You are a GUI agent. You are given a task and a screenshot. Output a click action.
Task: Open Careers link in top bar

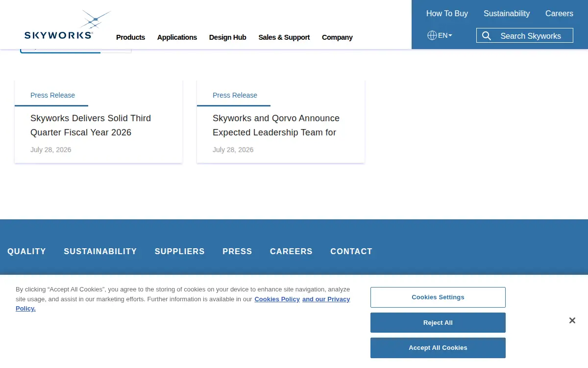tap(559, 14)
